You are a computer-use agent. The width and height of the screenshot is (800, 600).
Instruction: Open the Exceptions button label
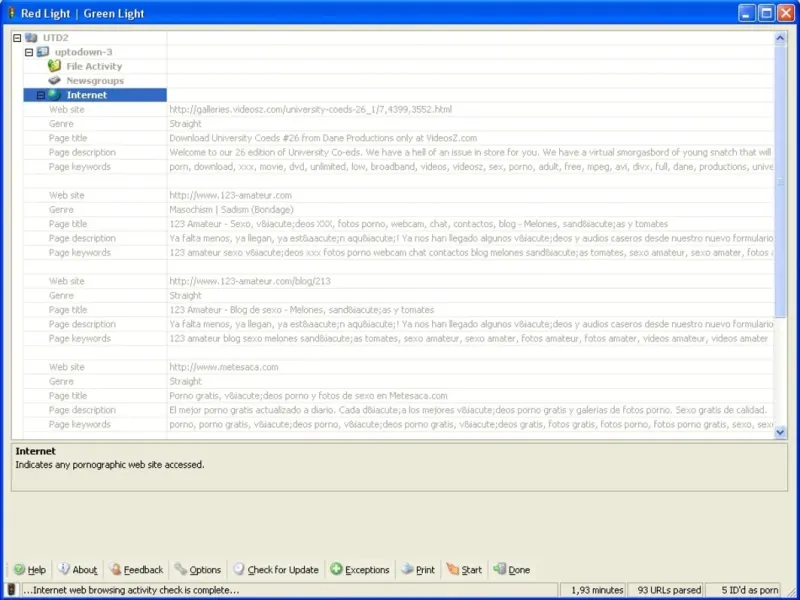click(x=367, y=570)
